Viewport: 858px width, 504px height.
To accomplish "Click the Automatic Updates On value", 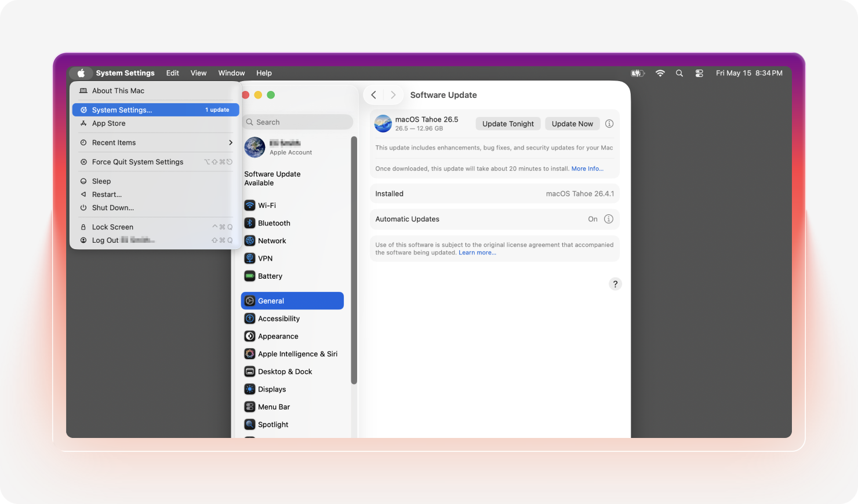I will pyautogui.click(x=592, y=219).
